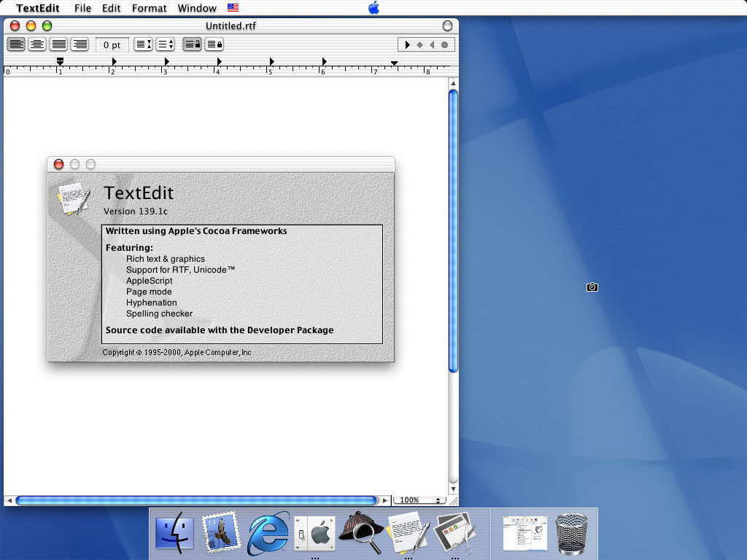Click the tab stop at 5 inches on ruler
The width and height of the screenshot is (747, 560).
click(271, 61)
